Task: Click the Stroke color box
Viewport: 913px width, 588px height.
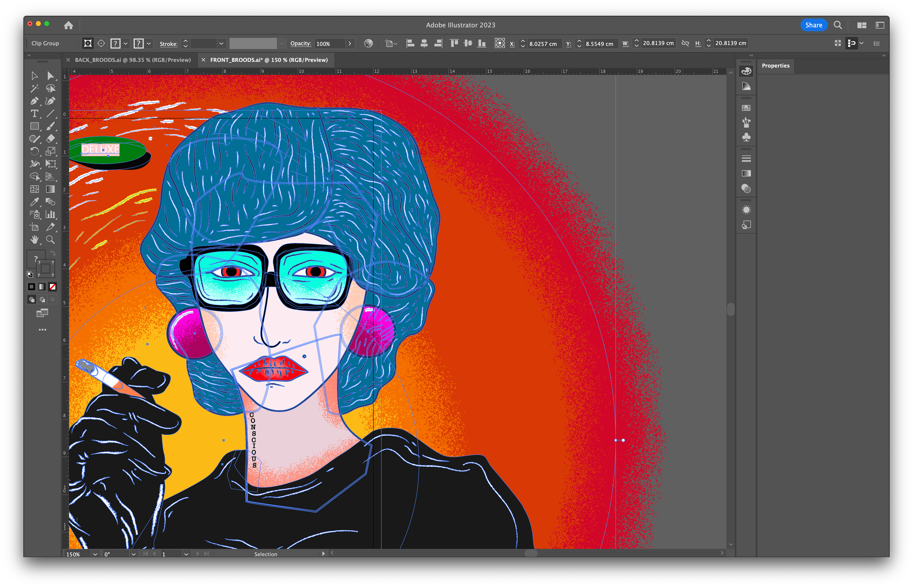Action: (46, 268)
